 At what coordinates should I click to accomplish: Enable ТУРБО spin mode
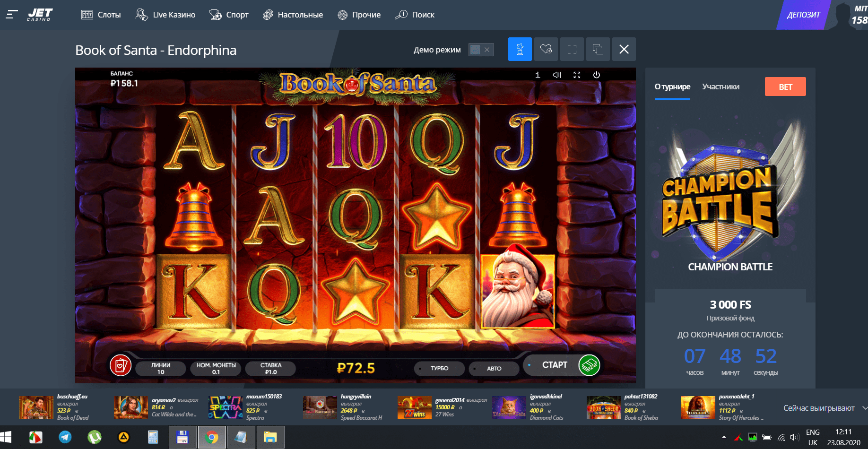pyautogui.click(x=439, y=368)
